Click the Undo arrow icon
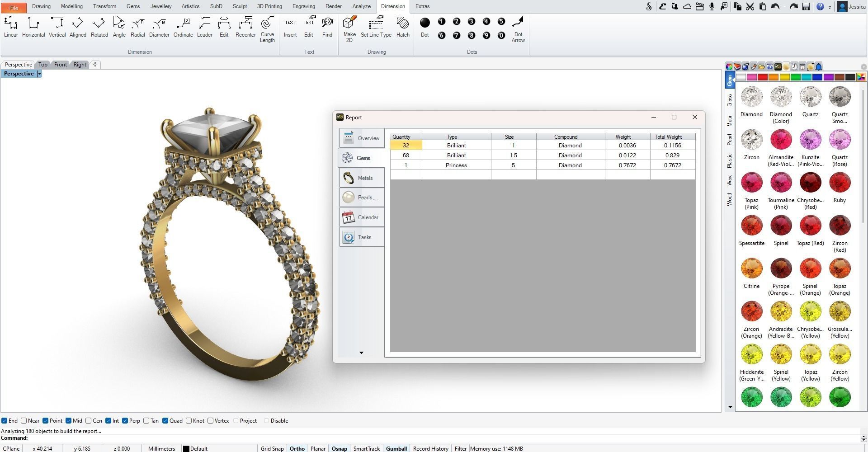Screen dimensions: 868x452 coord(775,6)
